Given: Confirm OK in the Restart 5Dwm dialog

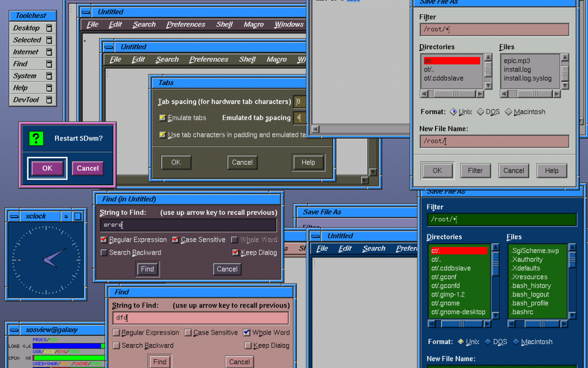Looking at the screenshot, I should [47, 168].
